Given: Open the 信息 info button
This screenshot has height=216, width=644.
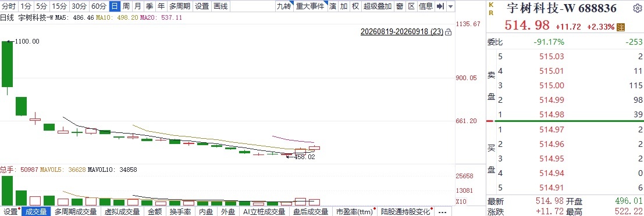Looking at the screenshot, I should (426, 6).
